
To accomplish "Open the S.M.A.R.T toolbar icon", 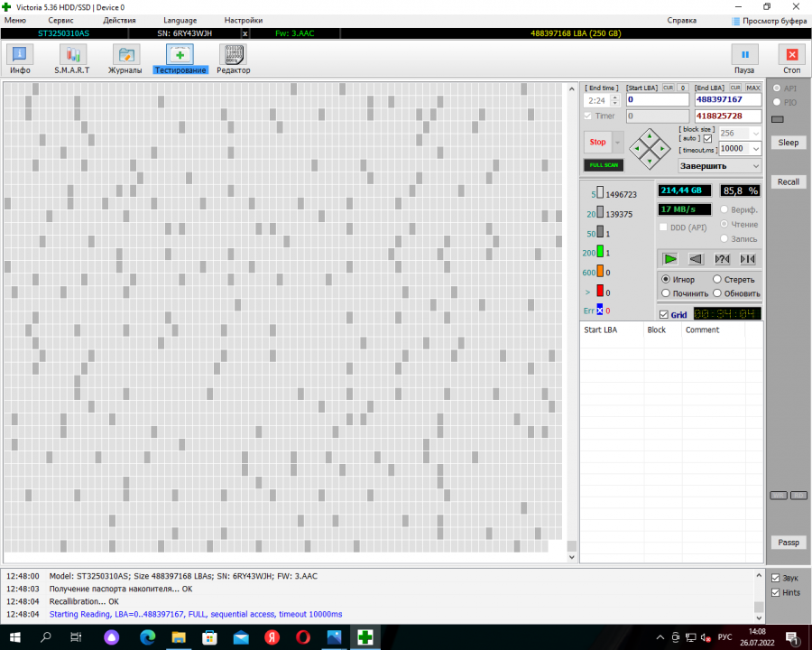I will click(71, 56).
